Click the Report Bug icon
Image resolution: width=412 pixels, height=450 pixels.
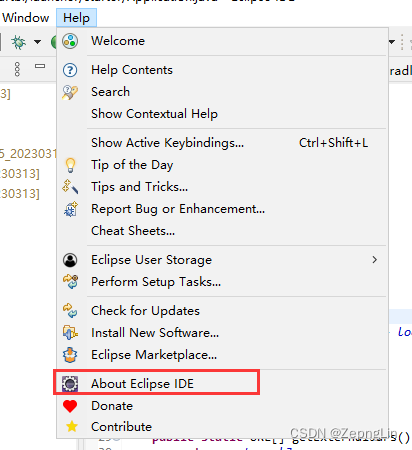(x=71, y=209)
